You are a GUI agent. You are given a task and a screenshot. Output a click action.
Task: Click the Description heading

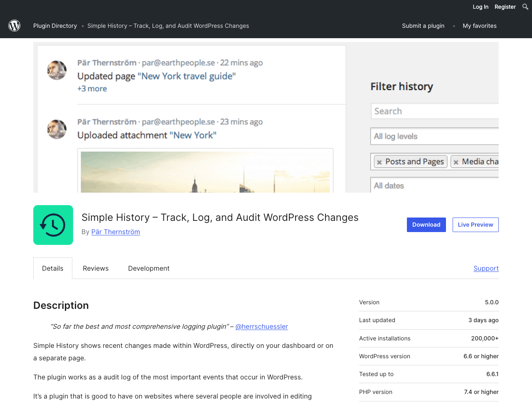(x=61, y=306)
